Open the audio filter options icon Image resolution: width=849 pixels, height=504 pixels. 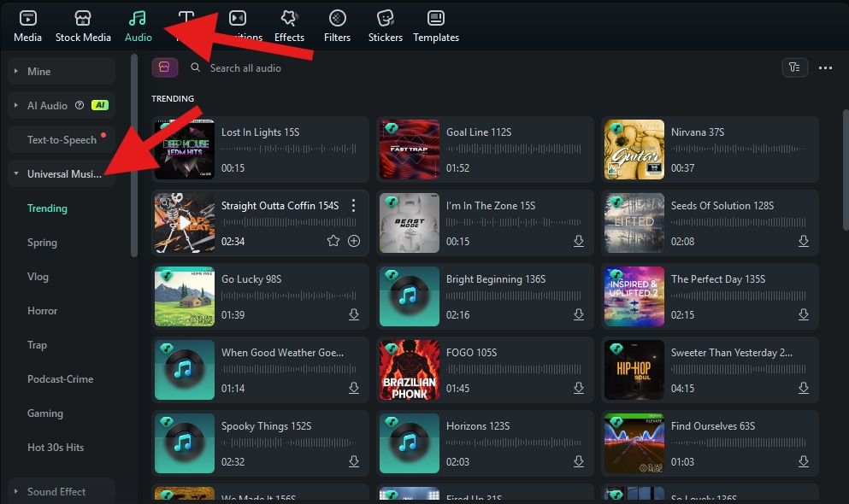click(x=794, y=67)
